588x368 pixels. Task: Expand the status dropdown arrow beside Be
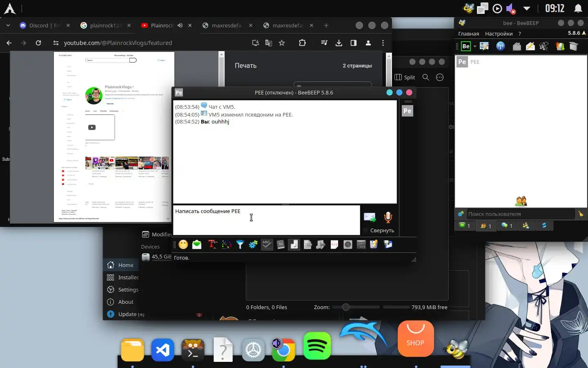475,47
